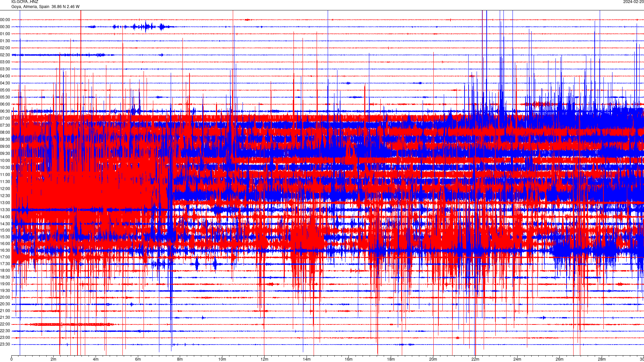Viewport: 644px width, 362px height.
Task: Select the 13:30 time label
Action: pos(5,210)
